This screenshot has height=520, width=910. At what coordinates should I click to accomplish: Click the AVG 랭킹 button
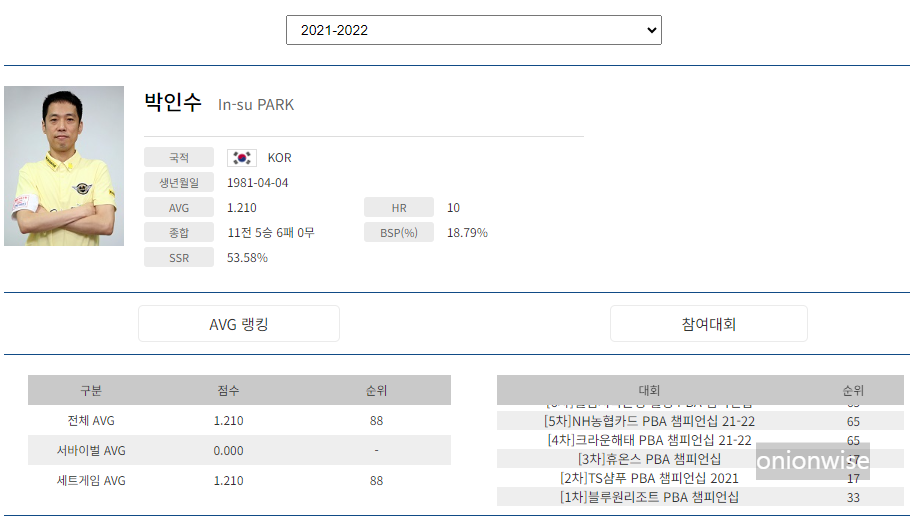pos(239,324)
